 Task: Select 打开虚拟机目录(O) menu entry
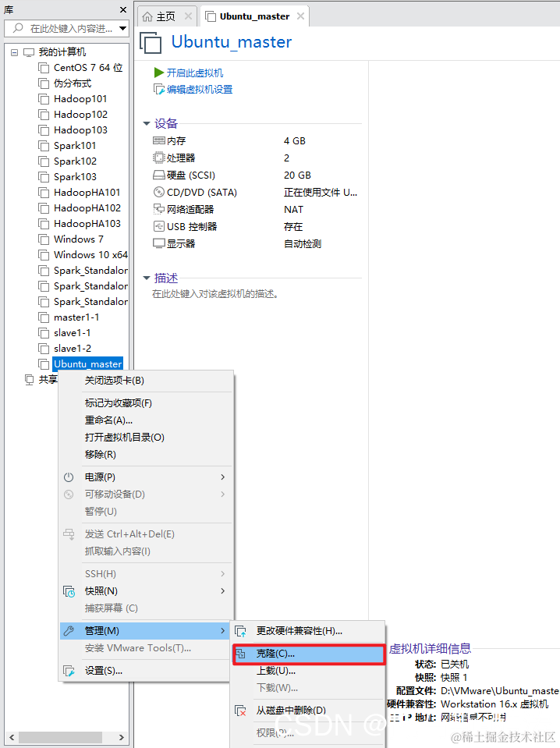[147, 438]
